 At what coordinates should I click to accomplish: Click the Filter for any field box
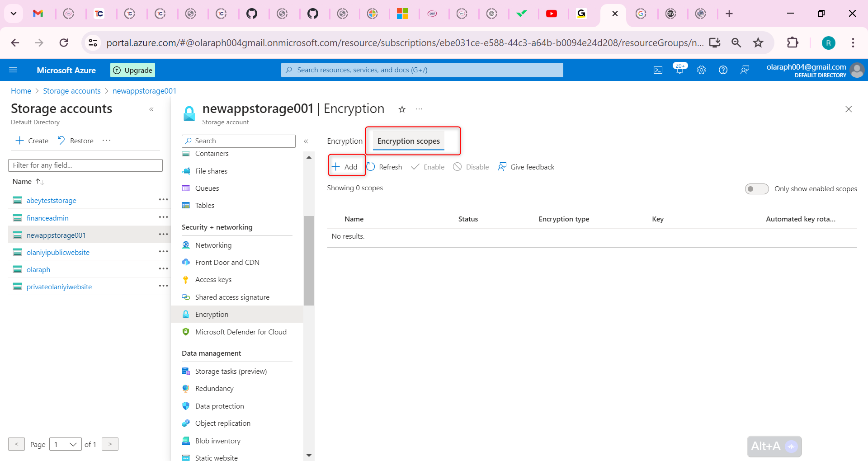85,165
